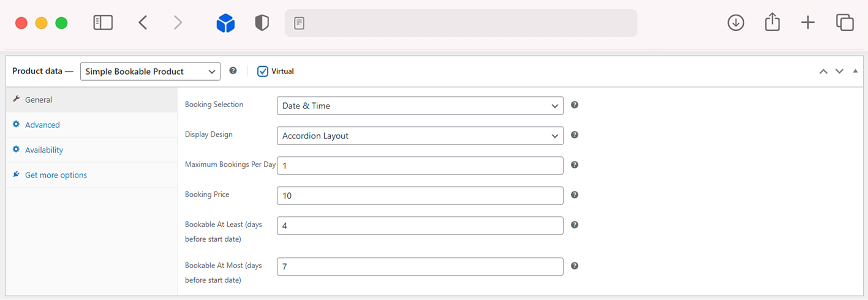
Task: Click the help icon beside Booking Selection
Action: click(x=575, y=105)
